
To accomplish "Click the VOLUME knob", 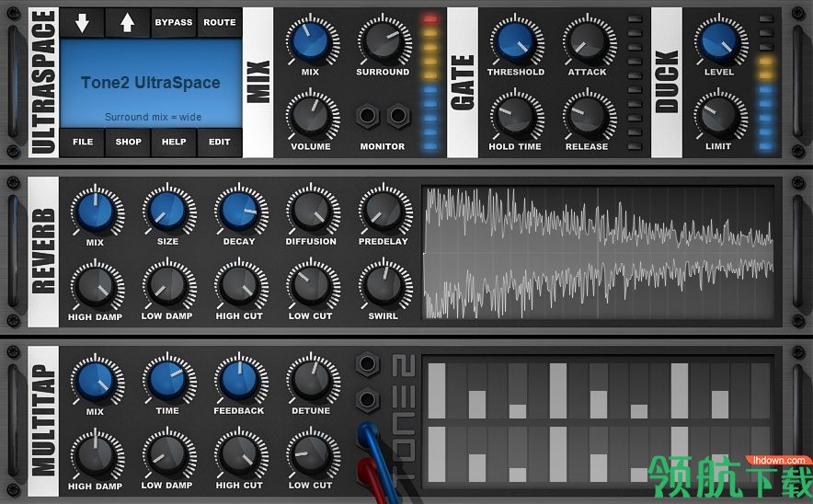I will [x=310, y=115].
